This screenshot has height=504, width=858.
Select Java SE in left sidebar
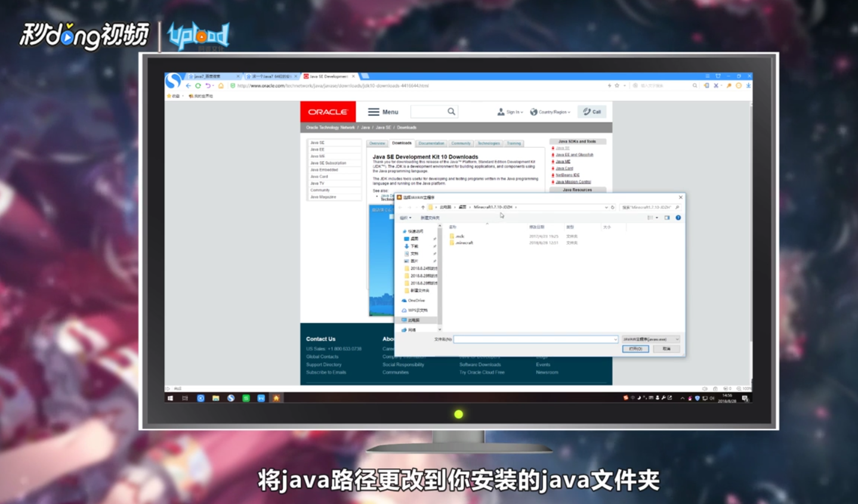pos(317,143)
